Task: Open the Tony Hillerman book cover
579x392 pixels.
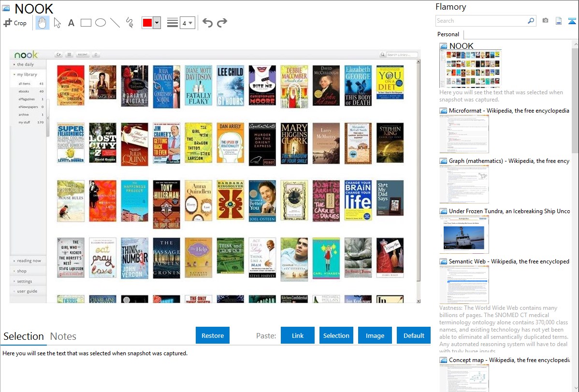Action: pyautogui.click(x=167, y=204)
